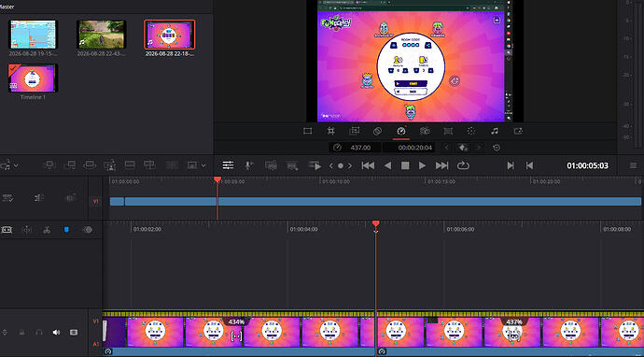This screenshot has width=644, height=357.
Task: Open the Composite tool icon
Action: (x=377, y=131)
